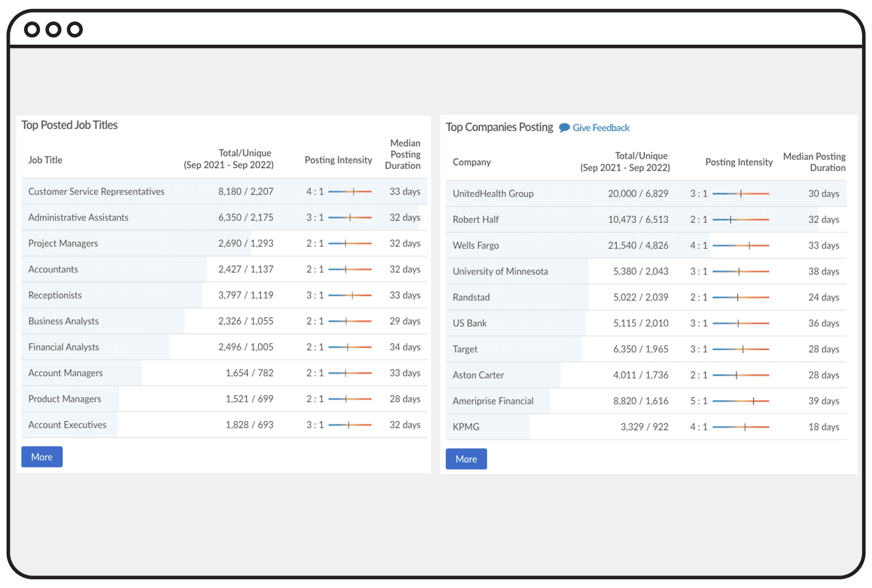The height and width of the screenshot is (588, 872).
Task: Click the Ameriprise Financial posting intensity bar
Action: tap(741, 401)
